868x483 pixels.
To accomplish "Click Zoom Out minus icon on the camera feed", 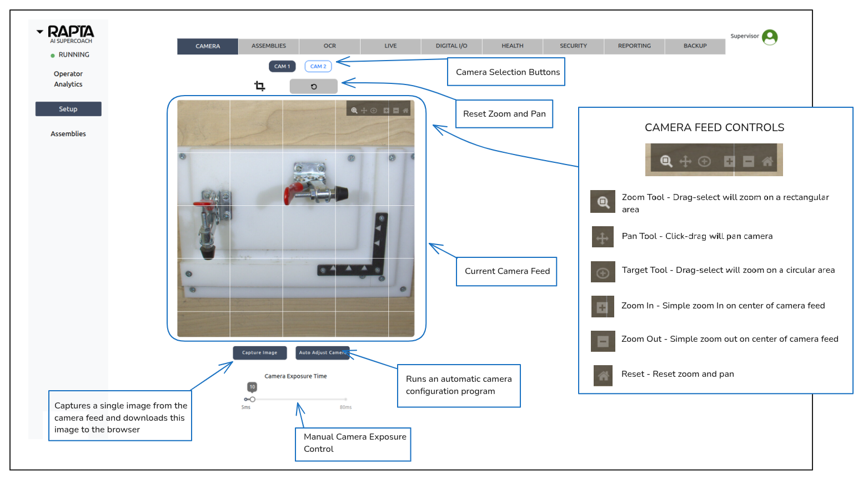I will coord(396,111).
